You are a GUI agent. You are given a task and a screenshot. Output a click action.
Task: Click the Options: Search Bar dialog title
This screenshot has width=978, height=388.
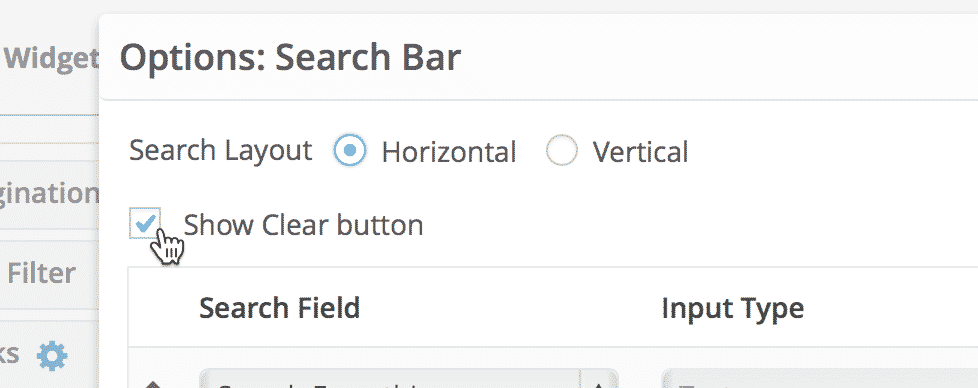(x=290, y=57)
